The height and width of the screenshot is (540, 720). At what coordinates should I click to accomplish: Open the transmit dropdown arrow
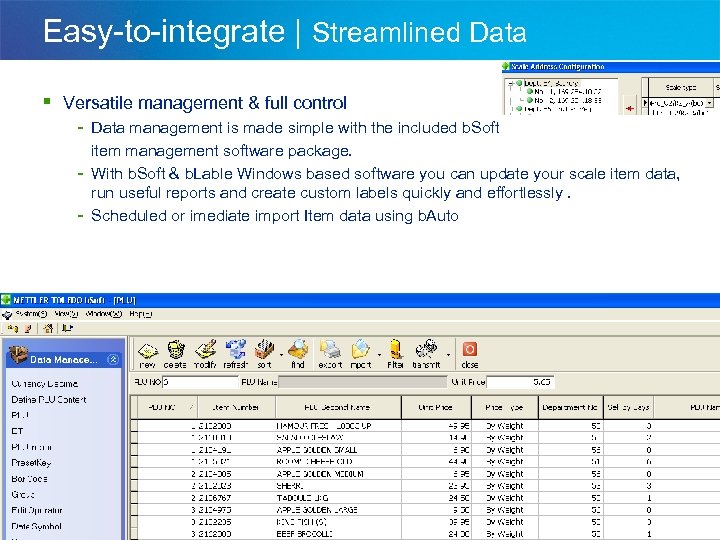[448, 355]
